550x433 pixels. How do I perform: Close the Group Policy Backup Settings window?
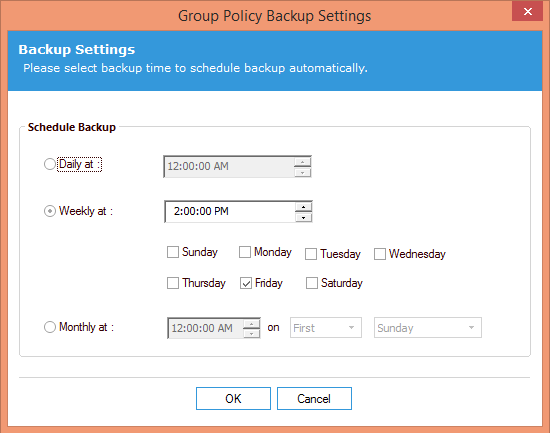[528, 12]
